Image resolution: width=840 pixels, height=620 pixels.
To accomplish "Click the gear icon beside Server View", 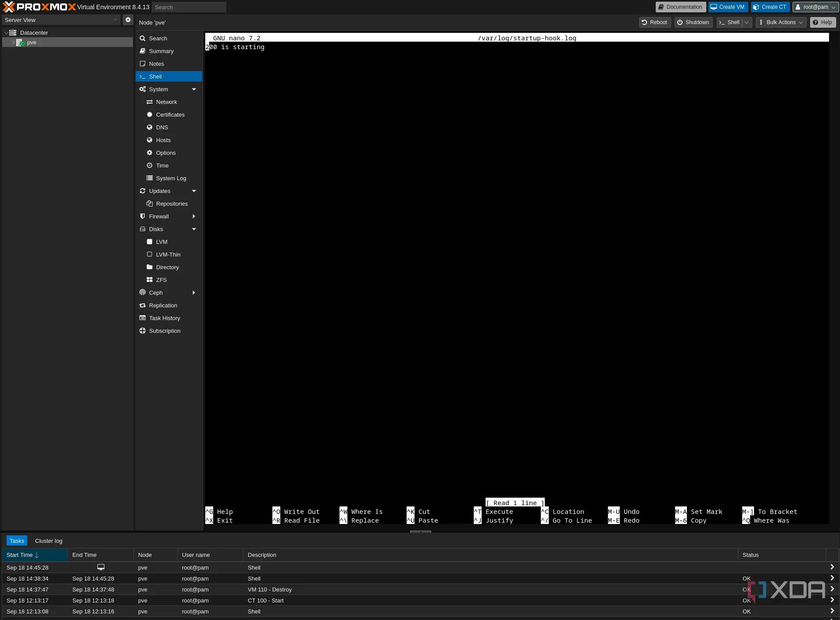I will [128, 20].
